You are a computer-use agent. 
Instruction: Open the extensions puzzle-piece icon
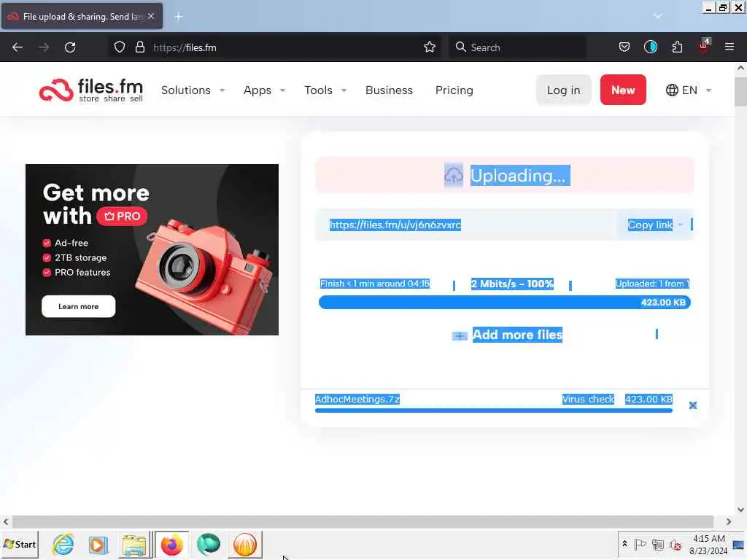click(677, 47)
